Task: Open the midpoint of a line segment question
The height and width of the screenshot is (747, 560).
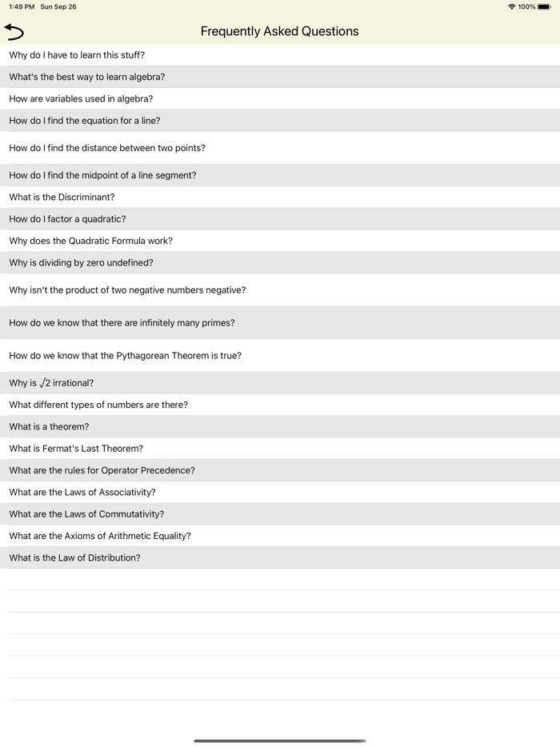Action: pos(102,175)
